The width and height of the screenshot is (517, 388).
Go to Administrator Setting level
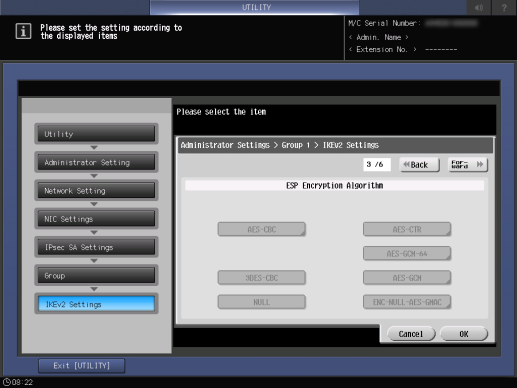96,162
